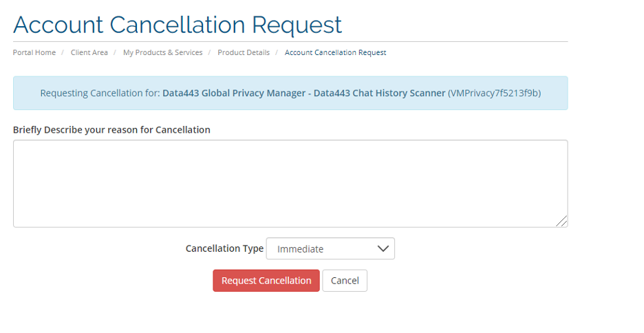Screen dimensions: 644x333
Task: Submit with the red Request Cancellation button
Action: tap(266, 281)
